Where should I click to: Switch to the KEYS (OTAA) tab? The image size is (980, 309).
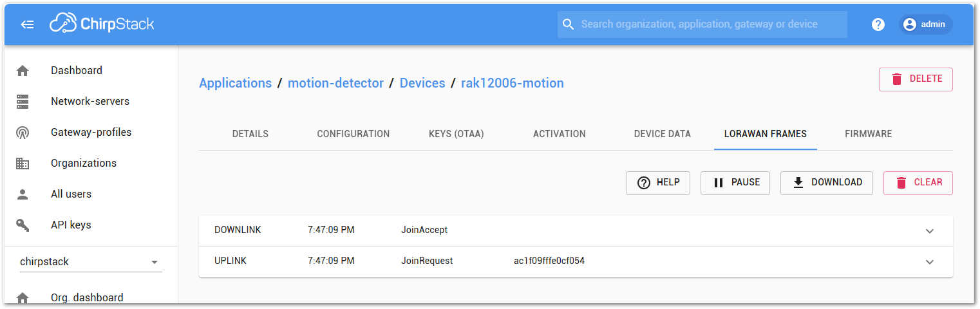[456, 134]
